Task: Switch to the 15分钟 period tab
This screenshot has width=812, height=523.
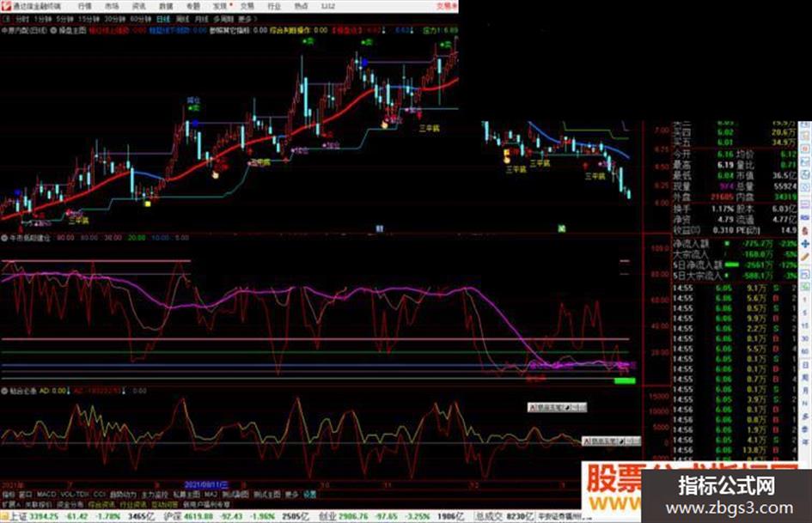Action: coord(89,19)
